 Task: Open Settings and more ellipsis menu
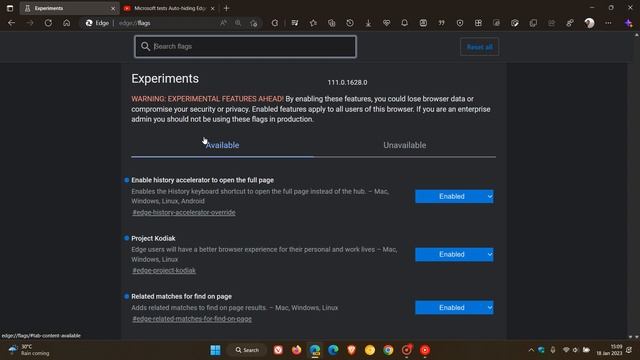tap(608, 23)
